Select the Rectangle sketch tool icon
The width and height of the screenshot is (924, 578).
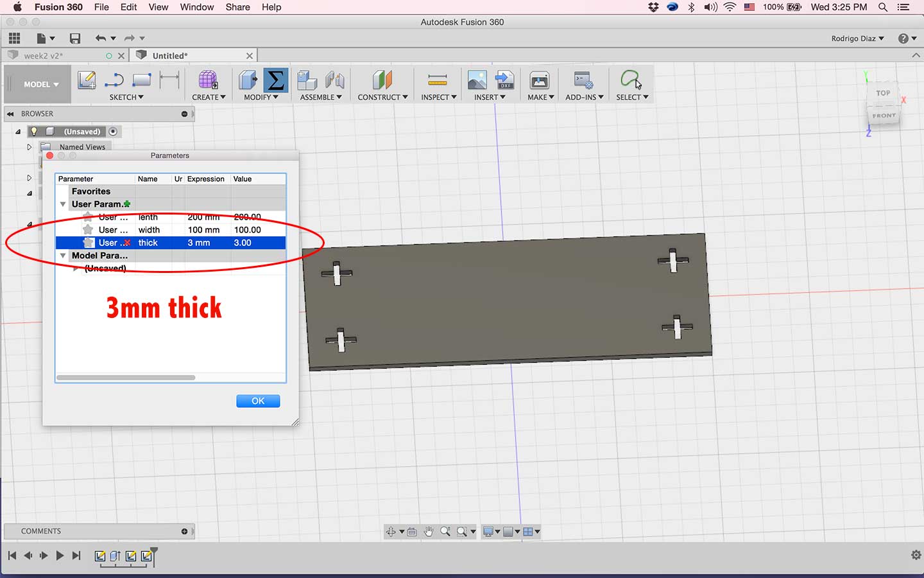tap(141, 80)
